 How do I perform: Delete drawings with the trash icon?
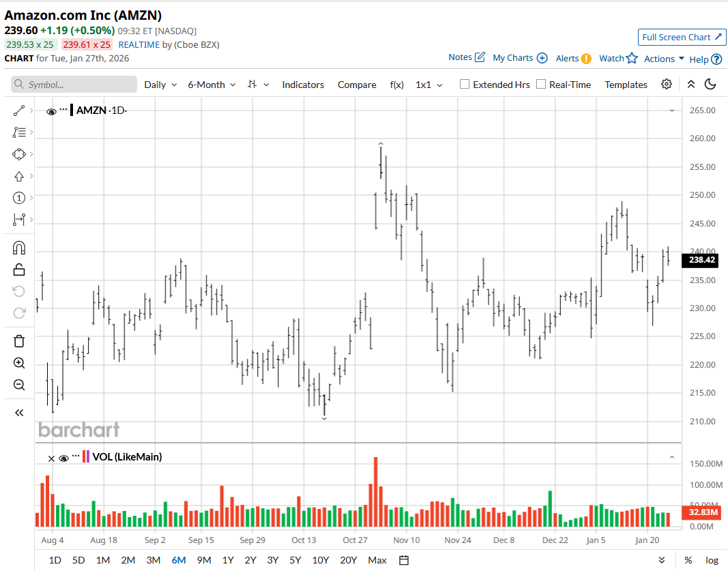point(19,341)
